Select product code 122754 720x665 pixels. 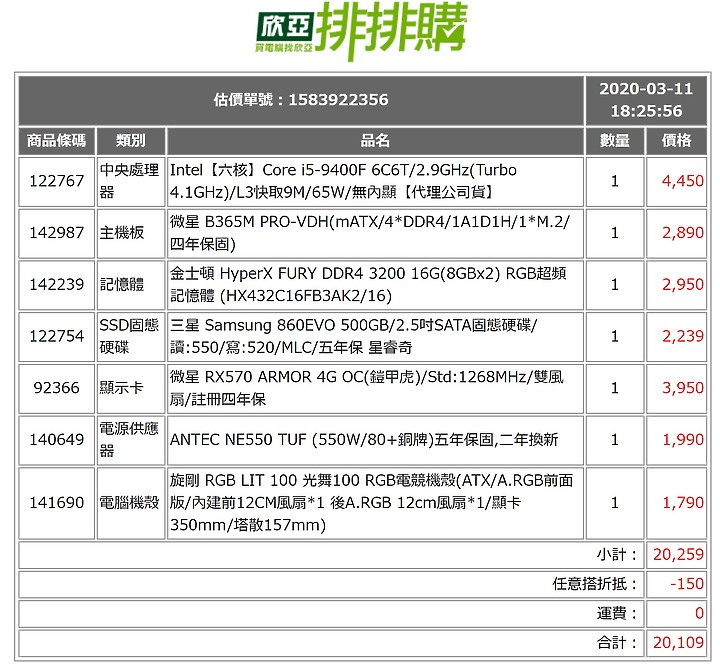point(56,336)
